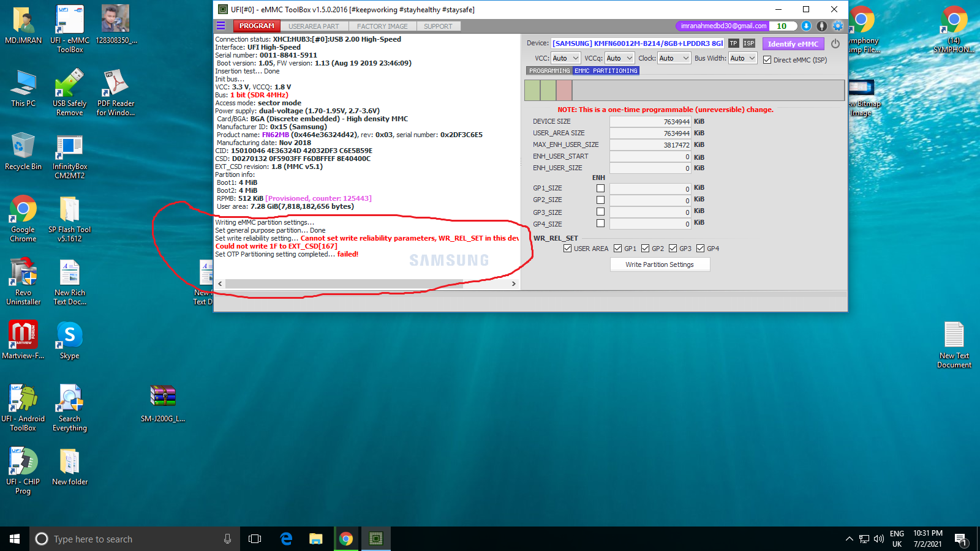Switch to the USERAREA PART tab
The height and width of the screenshot is (551, 980).
[x=314, y=26]
